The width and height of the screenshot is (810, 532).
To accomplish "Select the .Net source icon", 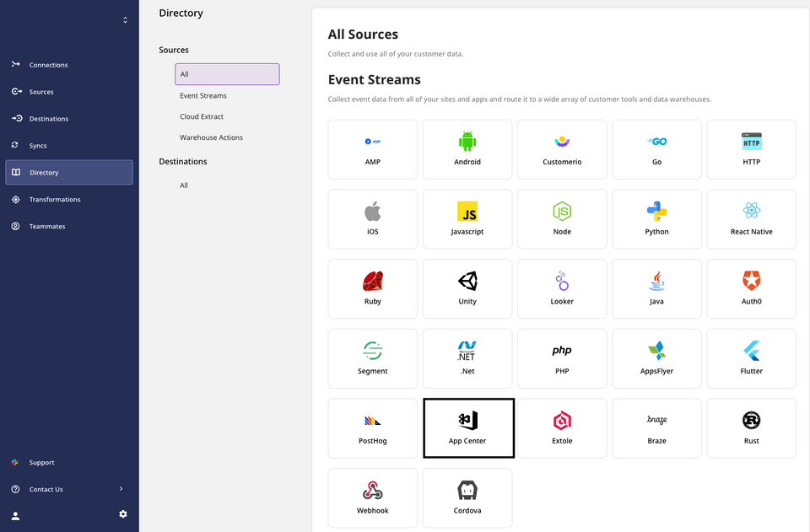I will [467, 351].
